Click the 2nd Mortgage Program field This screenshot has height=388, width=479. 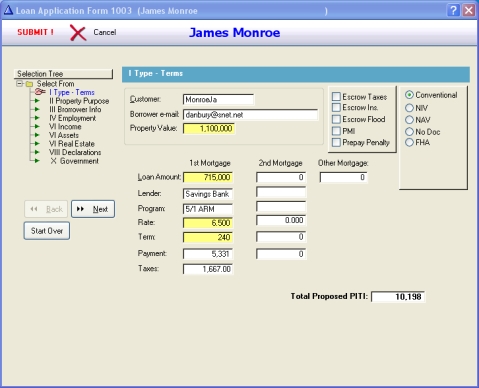point(281,206)
